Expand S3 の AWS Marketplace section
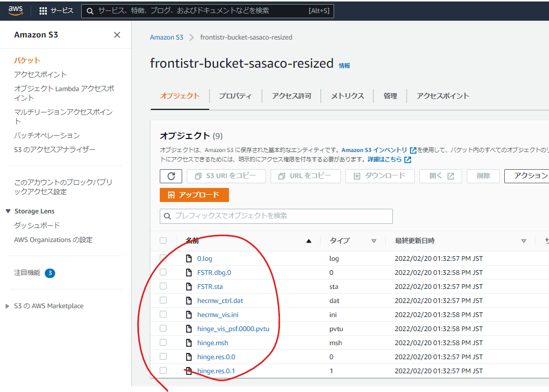 pos(7,306)
